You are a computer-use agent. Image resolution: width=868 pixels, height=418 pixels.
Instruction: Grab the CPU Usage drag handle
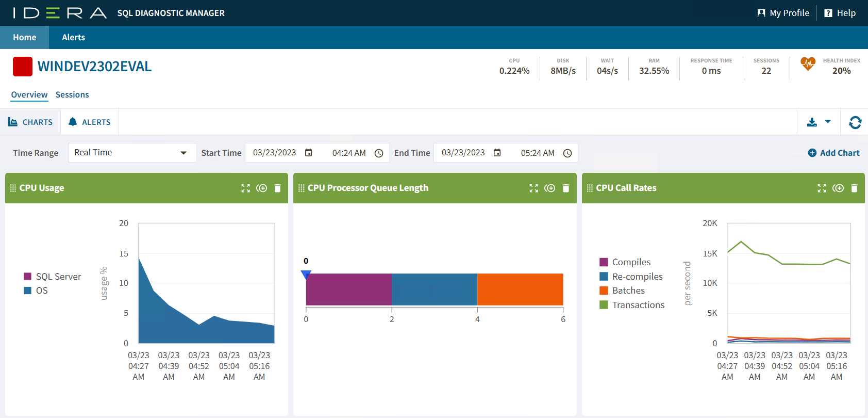point(13,188)
